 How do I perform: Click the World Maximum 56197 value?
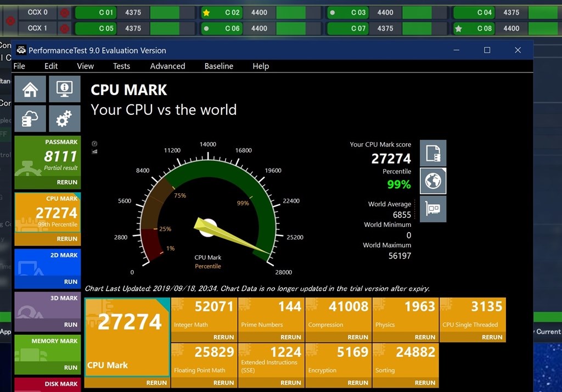[x=400, y=256]
